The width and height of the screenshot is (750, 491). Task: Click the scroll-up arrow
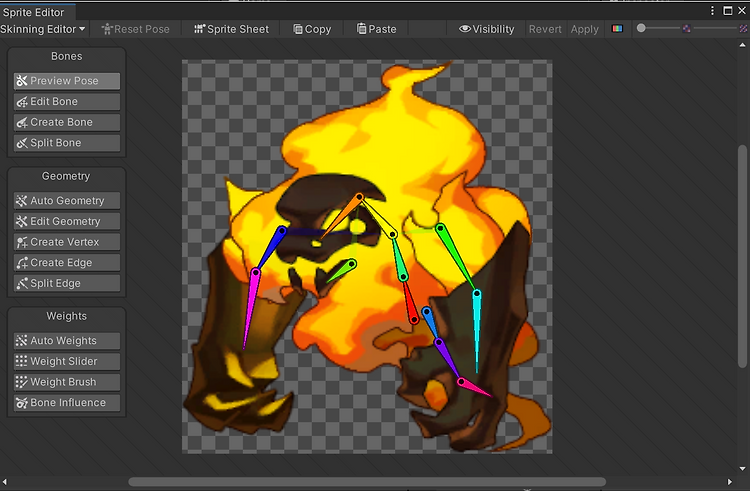[x=742, y=45]
